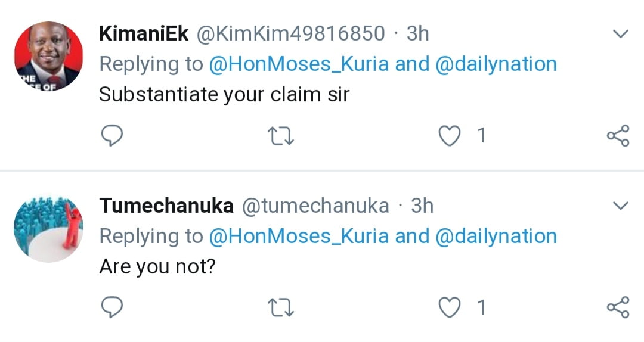This screenshot has height=342, width=644.
Task: Like KimaniEk's 'Substantiate your claim' tweet
Action: point(449,136)
